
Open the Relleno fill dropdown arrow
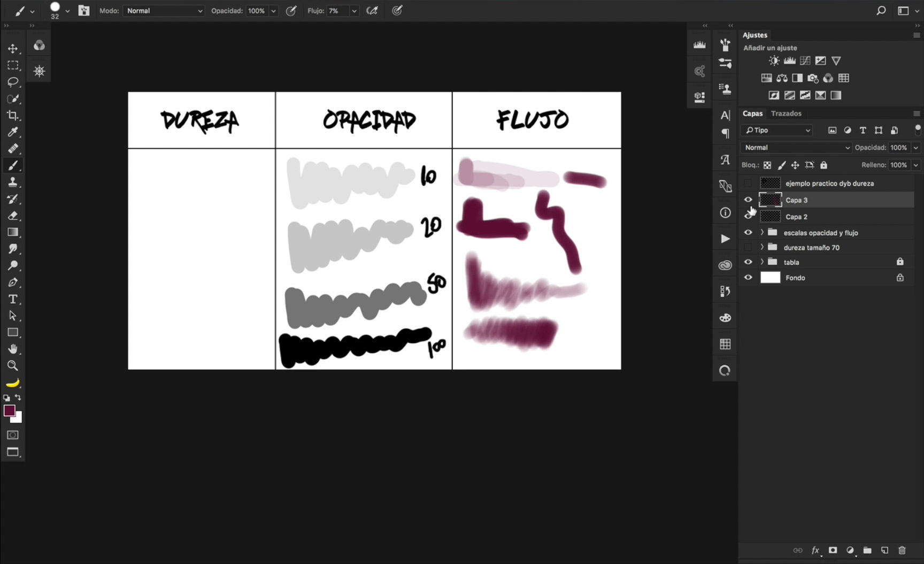(916, 165)
